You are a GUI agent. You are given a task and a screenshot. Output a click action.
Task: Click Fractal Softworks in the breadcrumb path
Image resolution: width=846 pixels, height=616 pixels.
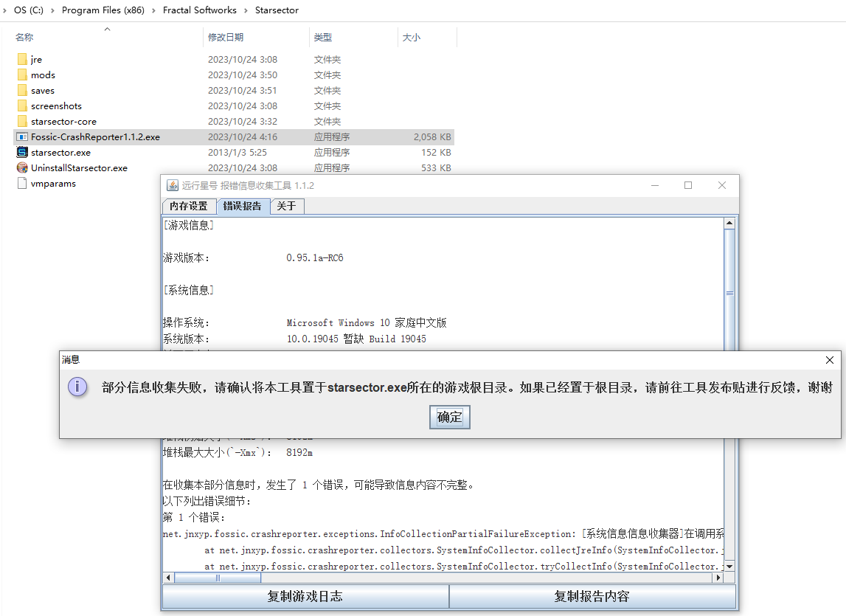200,10
